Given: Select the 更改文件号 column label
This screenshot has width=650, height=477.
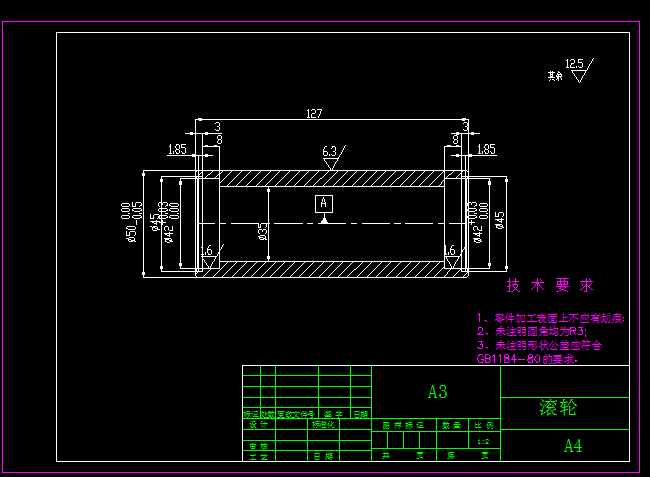Looking at the screenshot, I should pos(296,414).
